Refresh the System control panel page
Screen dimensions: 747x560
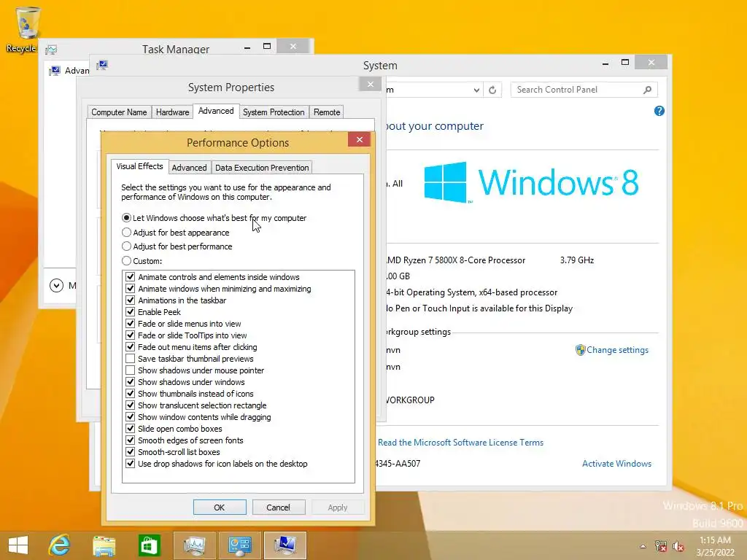[x=492, y=90]
